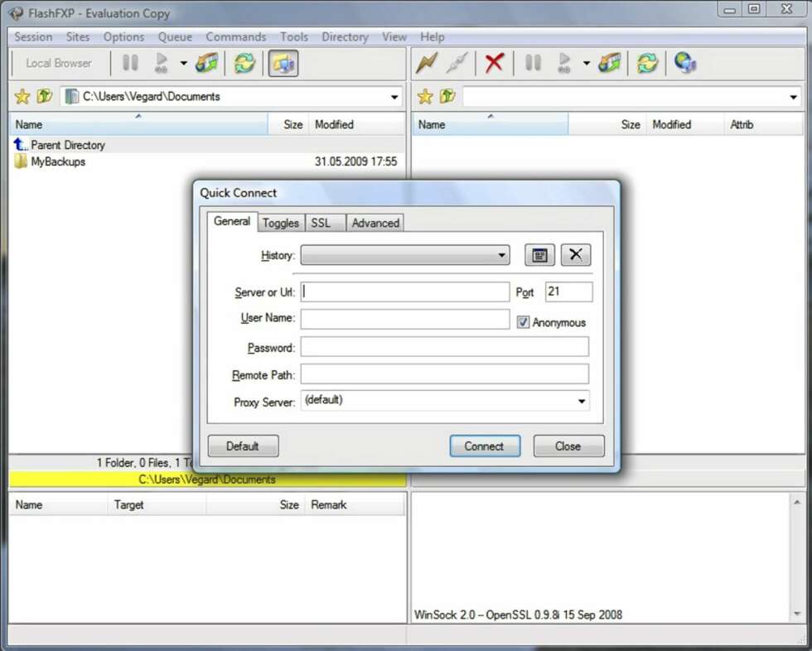812x651 pixels.
Task: Click the yellow C:\Users\Vegard\Documents status bar
Action: pos(207,480)
